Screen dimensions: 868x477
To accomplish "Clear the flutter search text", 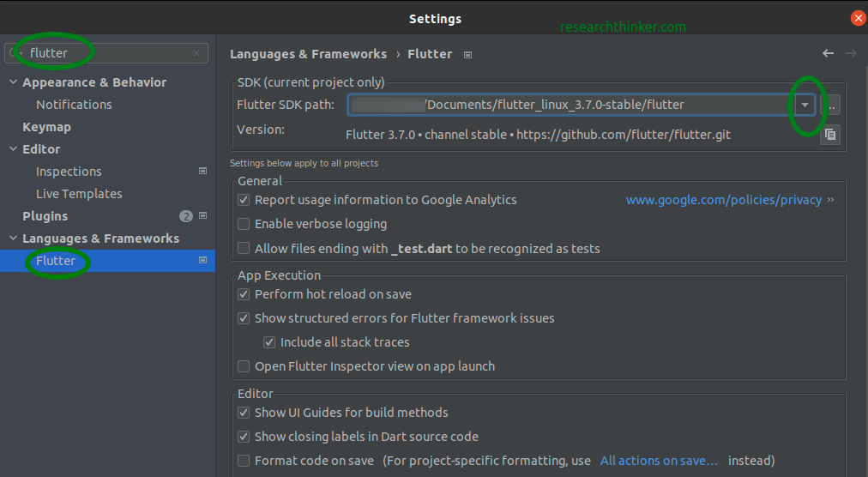I will click(x=196, y=53).
